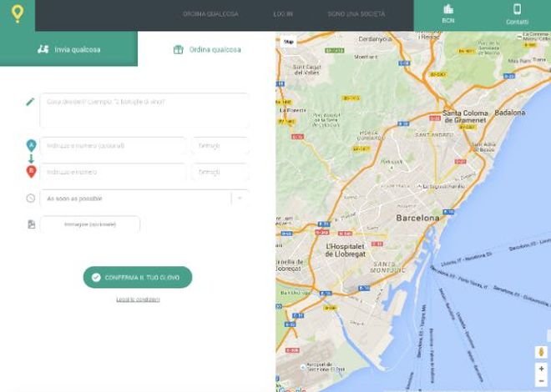Viewport: 551px width, 392px height.
Task: Click the scooter icon on Invia qualcosa
Action: tap(43, 49)
